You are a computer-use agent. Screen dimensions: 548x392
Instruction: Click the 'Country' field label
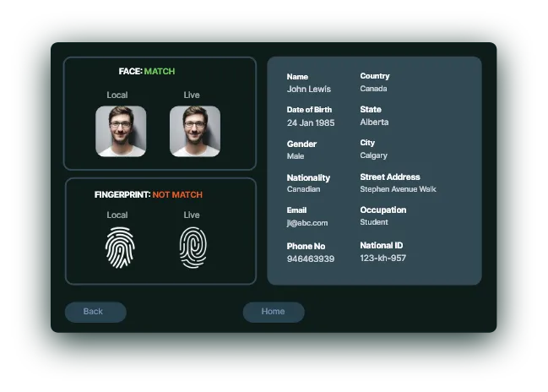click(375, 76)
